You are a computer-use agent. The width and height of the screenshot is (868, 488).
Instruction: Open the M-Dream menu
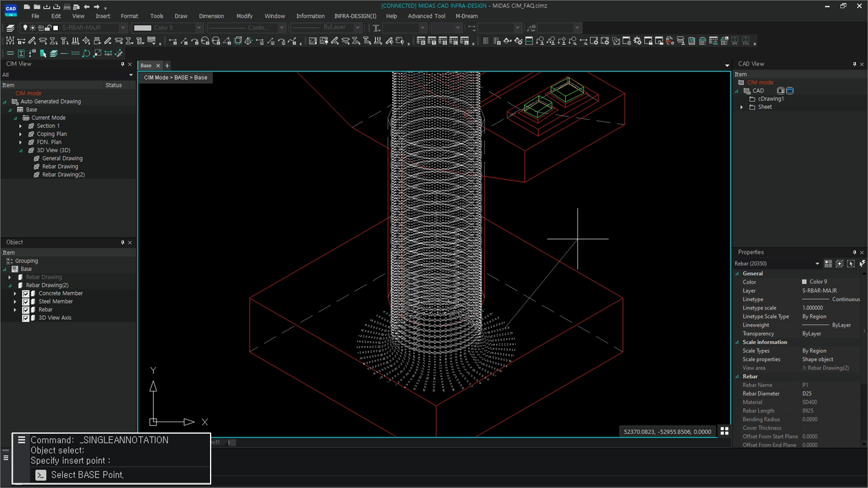466,16
